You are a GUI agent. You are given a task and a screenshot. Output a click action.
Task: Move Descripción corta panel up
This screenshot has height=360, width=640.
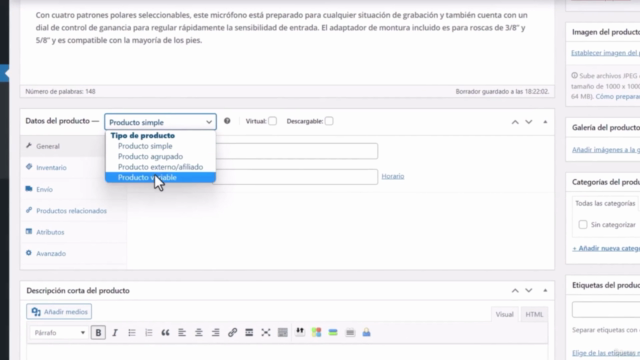[515, 291]
